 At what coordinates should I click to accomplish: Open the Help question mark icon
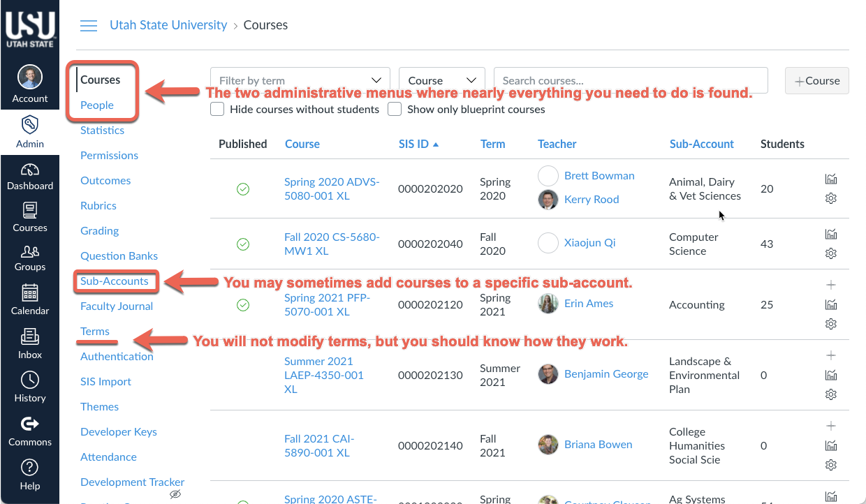coord(30,467)
